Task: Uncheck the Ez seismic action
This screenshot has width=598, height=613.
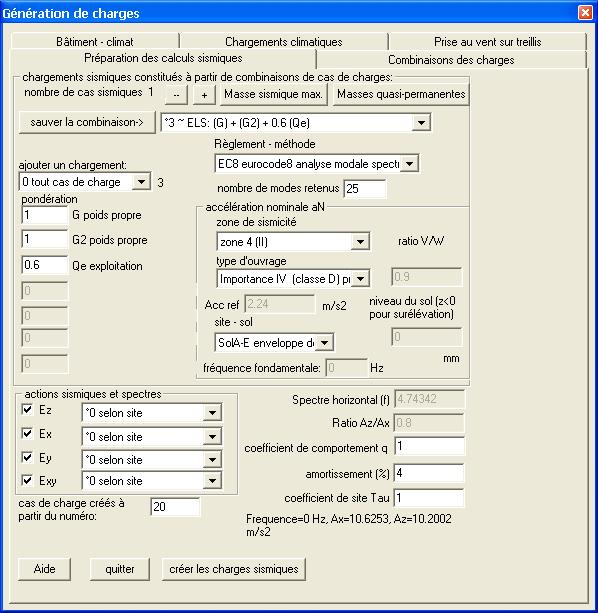Action: (27, 409)
